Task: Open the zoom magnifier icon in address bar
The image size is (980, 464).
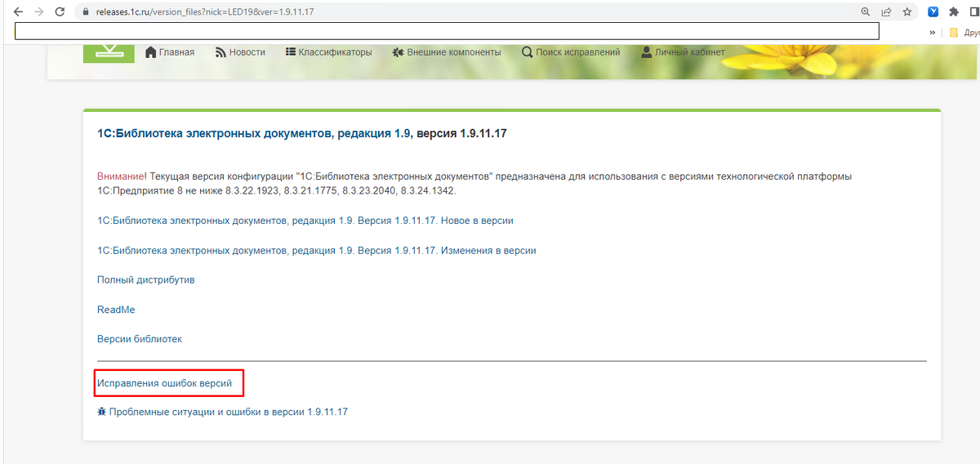Action: (x=866, y=12)
